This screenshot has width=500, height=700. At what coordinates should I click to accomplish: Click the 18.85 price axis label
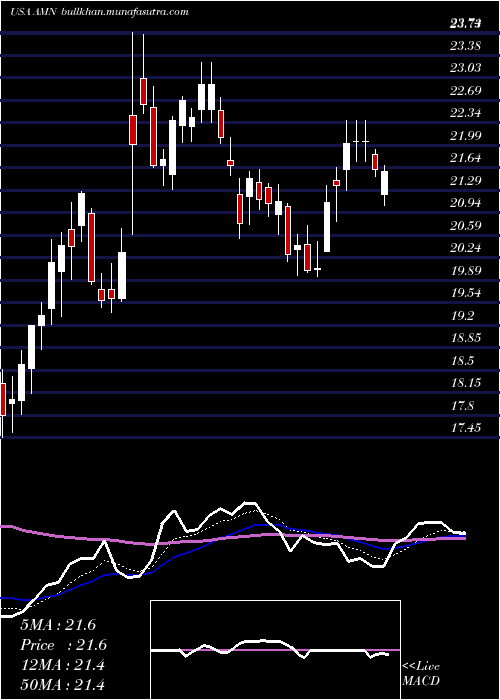point(466,338)
